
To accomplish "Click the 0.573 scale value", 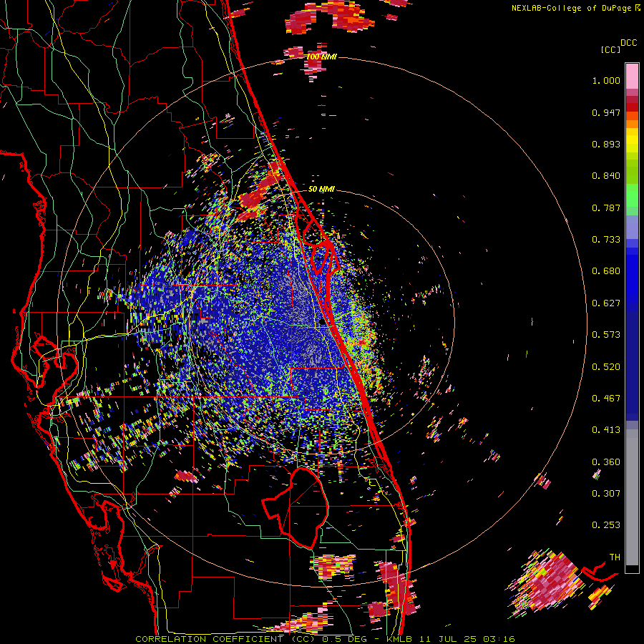I will click(606, 335).
